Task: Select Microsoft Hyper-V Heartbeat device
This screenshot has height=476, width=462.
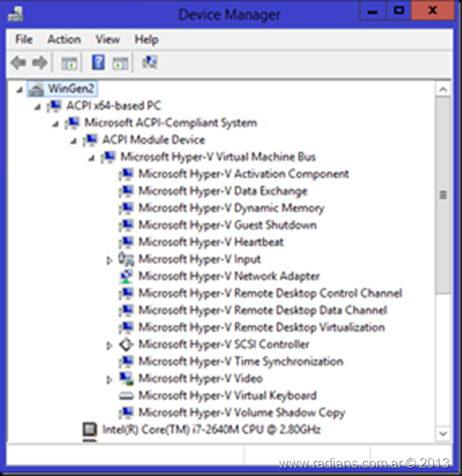Action: point(211,242)
